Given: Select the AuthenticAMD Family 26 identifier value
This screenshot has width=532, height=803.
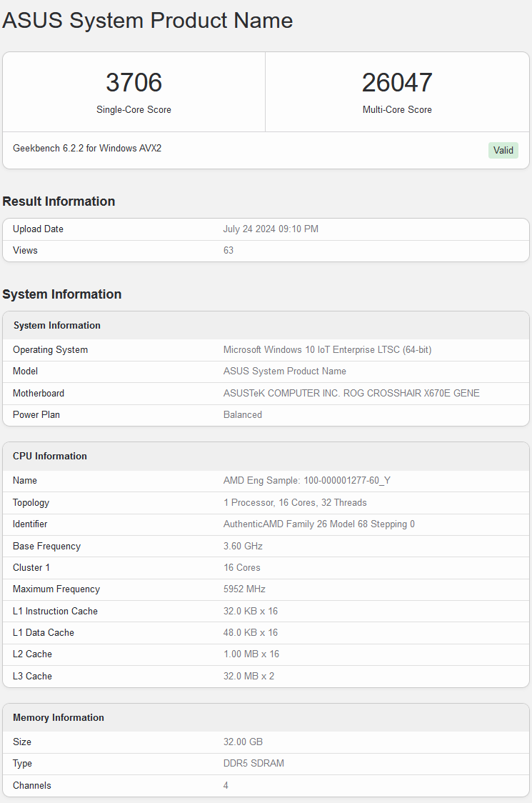Looking at the screenshot, I should (x=319, y=524).
